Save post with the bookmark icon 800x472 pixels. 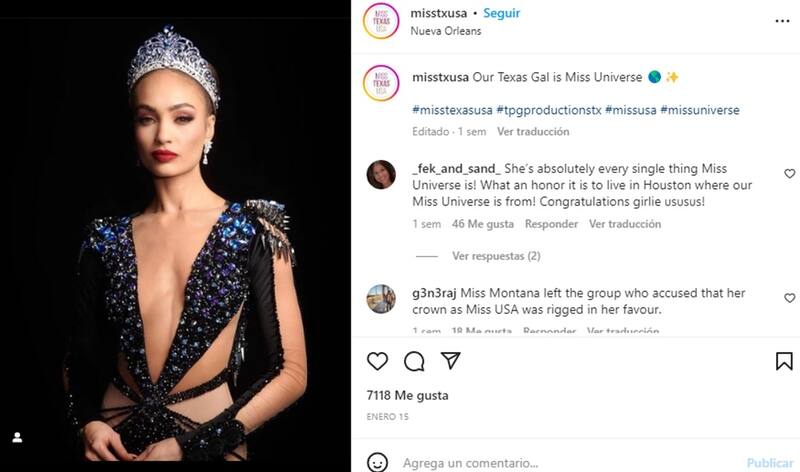tap(784, 361)
